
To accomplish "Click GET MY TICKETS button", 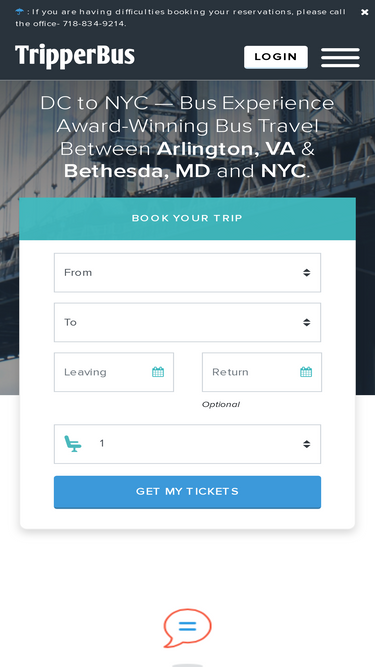I will (x=188, y=492).
